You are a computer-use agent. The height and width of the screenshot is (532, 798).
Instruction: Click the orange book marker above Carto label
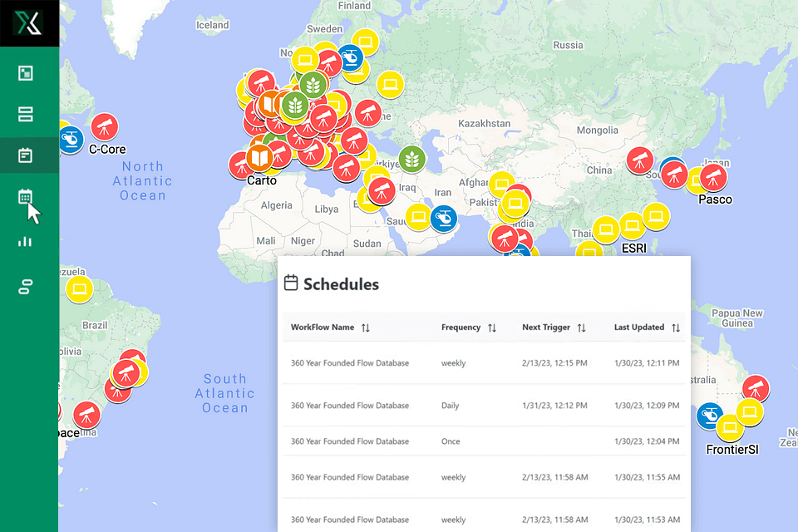point(259,157)
